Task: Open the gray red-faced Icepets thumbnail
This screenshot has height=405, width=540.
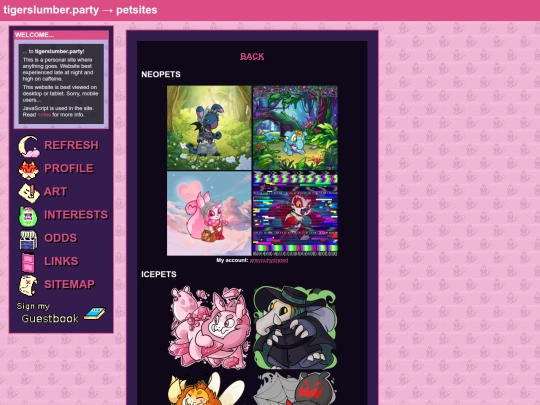Action: pos(295,388)
